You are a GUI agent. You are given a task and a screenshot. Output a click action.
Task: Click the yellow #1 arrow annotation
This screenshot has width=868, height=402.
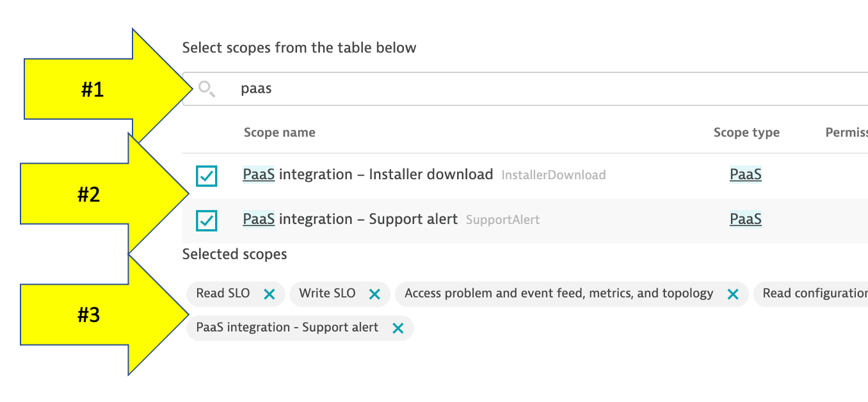coord(93,89)
